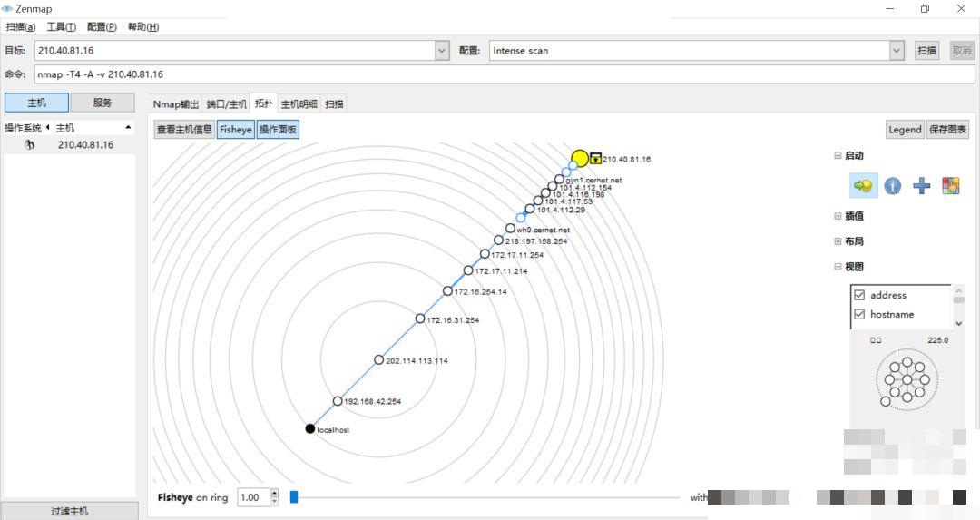Click the 172.17.11.214 node circle
The width and height of the screenshot is (980, 520).
[x=468, y=270]
